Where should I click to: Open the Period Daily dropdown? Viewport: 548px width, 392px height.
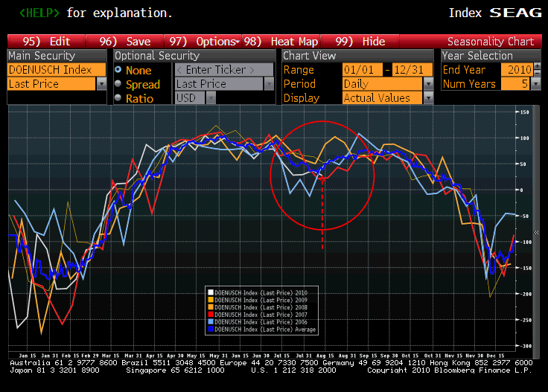tap(428, 84)
